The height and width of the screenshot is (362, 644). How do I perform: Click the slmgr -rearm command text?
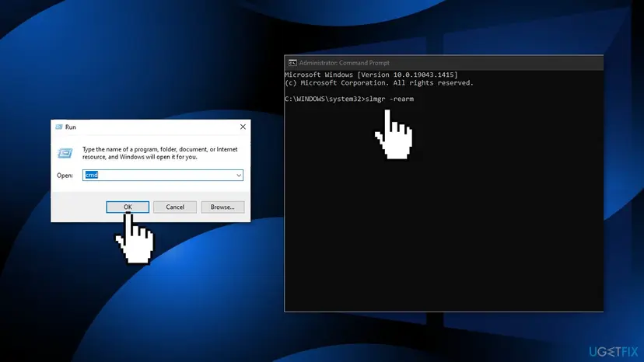tap(390, 99)
